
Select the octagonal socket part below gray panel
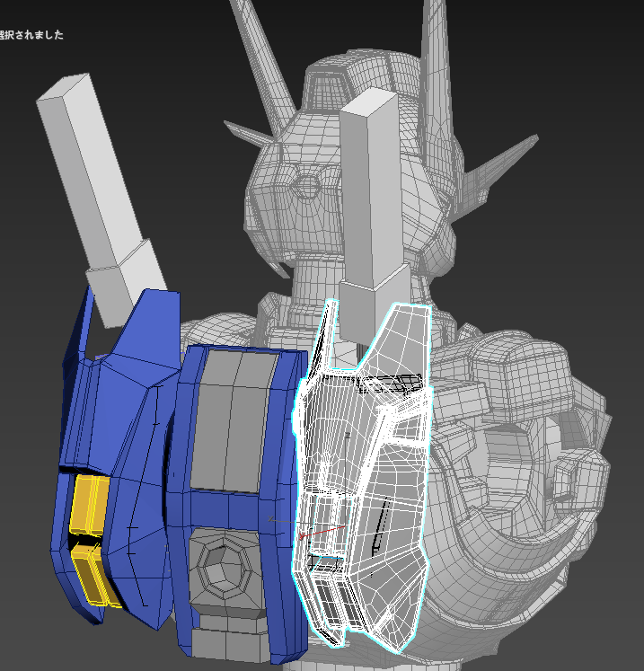tap(225, 569)
